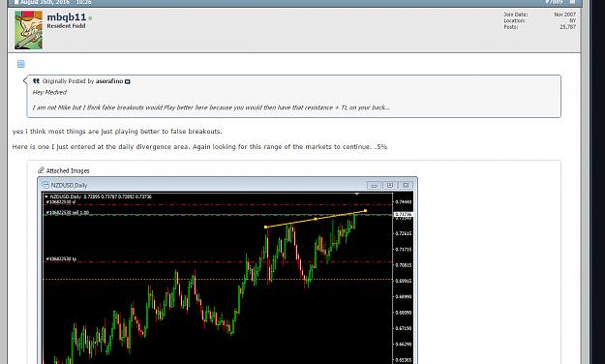Viewport: 605px width, 364px height.
Task: Open post number link #7889
Action: 554,2
